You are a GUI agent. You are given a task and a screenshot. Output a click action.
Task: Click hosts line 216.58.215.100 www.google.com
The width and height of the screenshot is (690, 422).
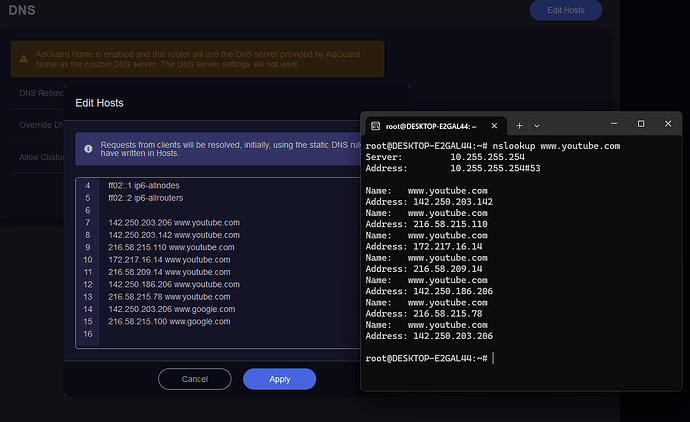pos(169,321)
